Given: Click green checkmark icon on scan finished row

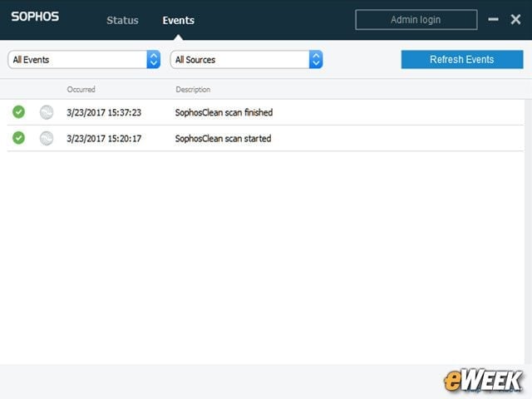Looking at the screenshot, I should 18,112.
